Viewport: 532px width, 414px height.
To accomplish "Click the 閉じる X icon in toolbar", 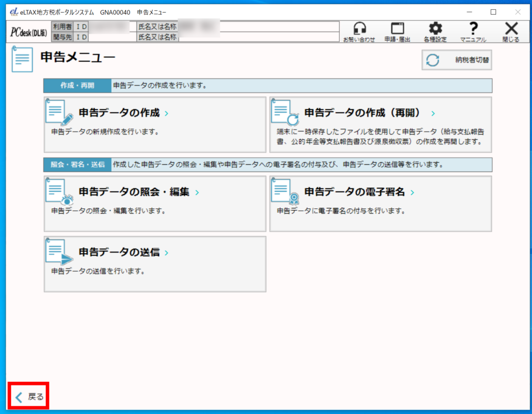I will (511, 29).
